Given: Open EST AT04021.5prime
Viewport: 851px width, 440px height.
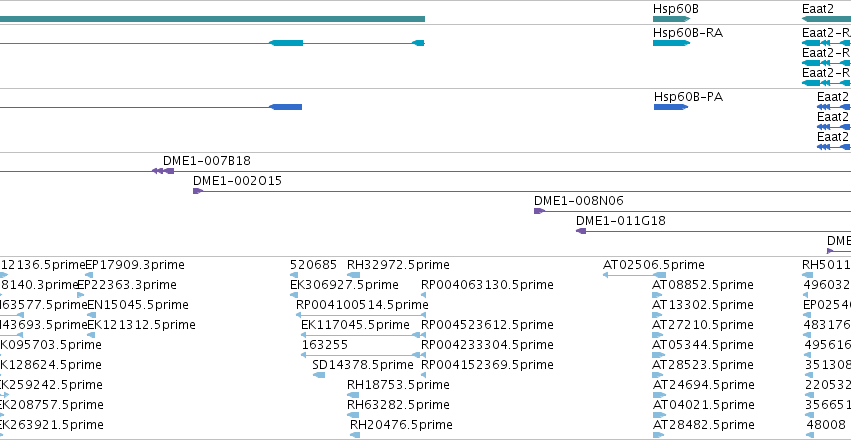Looking at the screenshot, I should tap(703, 406).
